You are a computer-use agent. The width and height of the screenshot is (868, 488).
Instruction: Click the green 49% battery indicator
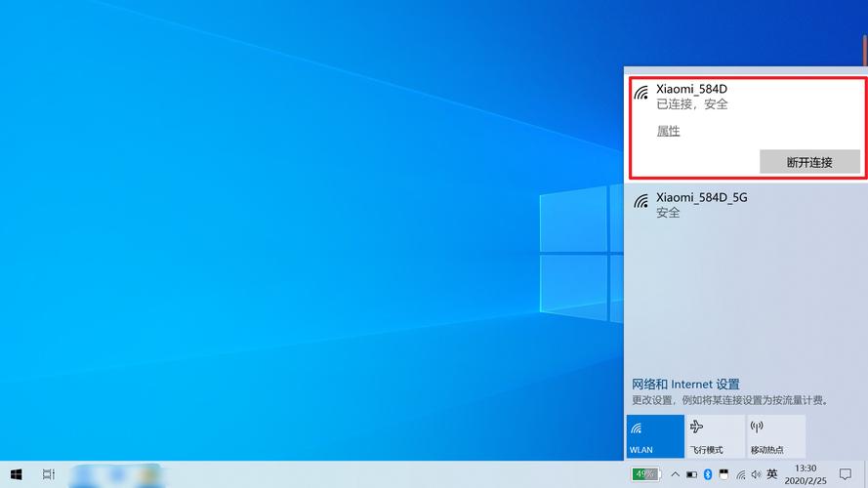[645, 474]
